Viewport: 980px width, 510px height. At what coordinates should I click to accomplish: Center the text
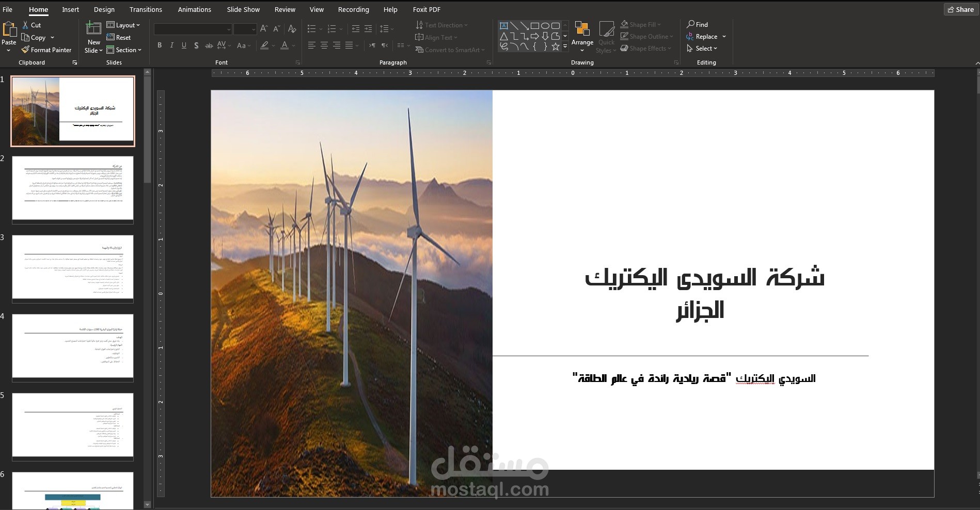[x=324, y=45]
